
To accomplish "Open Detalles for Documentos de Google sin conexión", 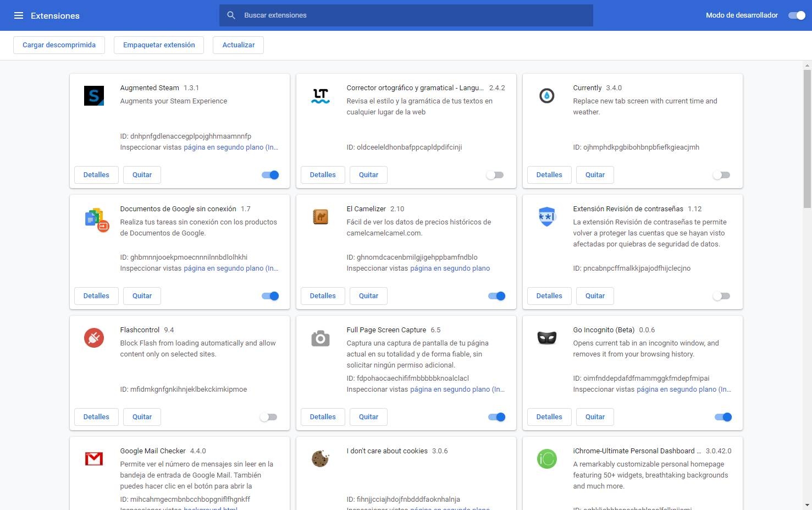I will click(96, 296).
